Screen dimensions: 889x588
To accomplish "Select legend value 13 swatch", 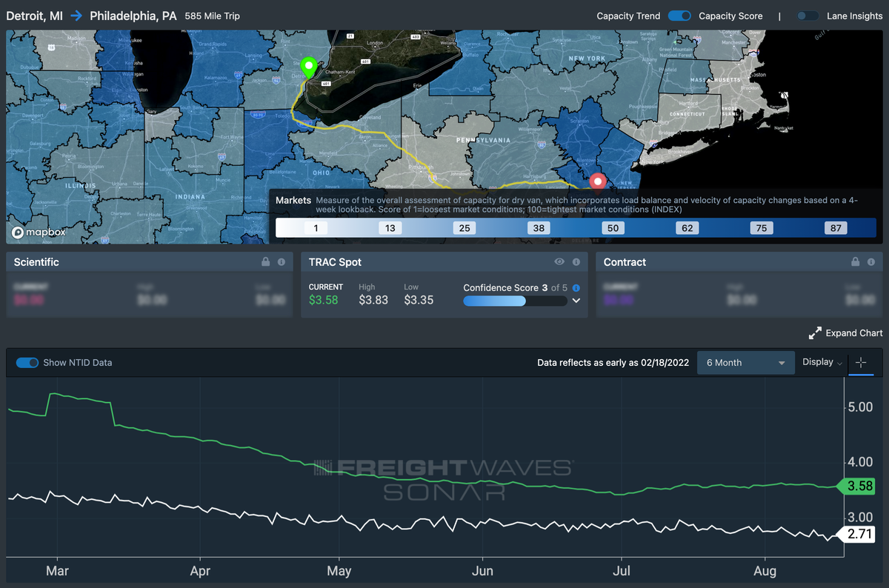I will pos(390,228).
